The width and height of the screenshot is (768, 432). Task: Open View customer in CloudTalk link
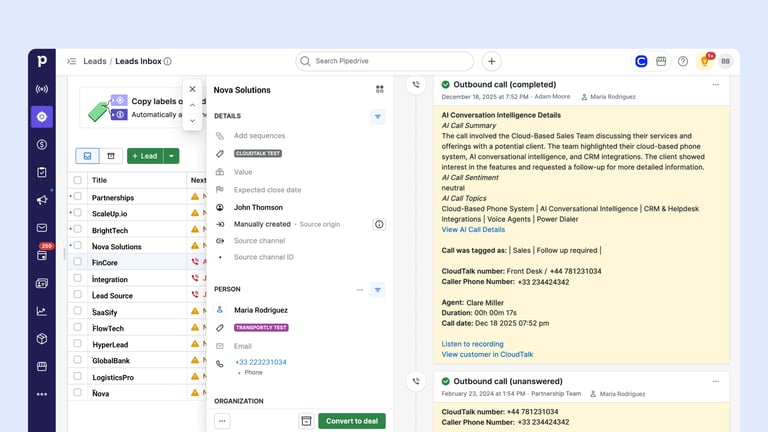[x=487, y=354]
